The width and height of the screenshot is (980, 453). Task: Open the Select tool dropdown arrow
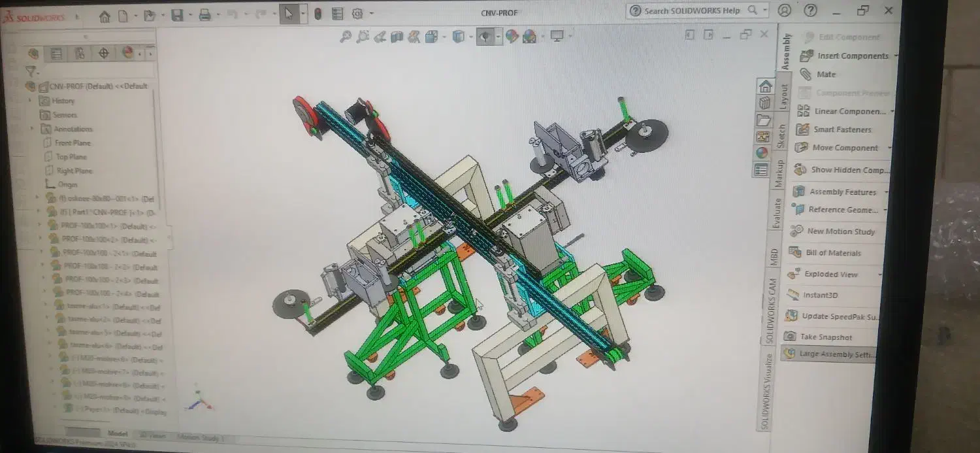click(302, 14)
